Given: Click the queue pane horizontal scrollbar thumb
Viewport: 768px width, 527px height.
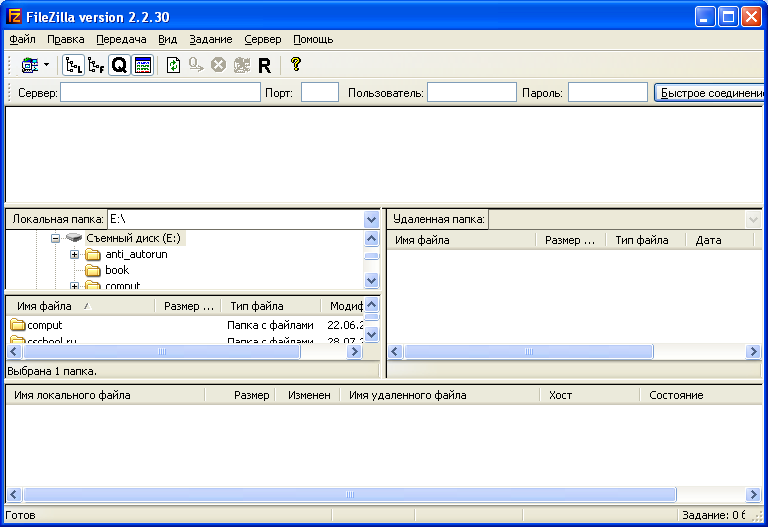Looking at the screenshot, I should tap(350, 495).
